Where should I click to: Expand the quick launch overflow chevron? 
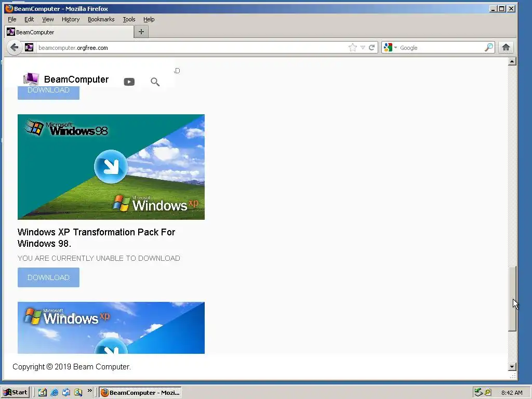pyautogui.click(x=89, y=391)
